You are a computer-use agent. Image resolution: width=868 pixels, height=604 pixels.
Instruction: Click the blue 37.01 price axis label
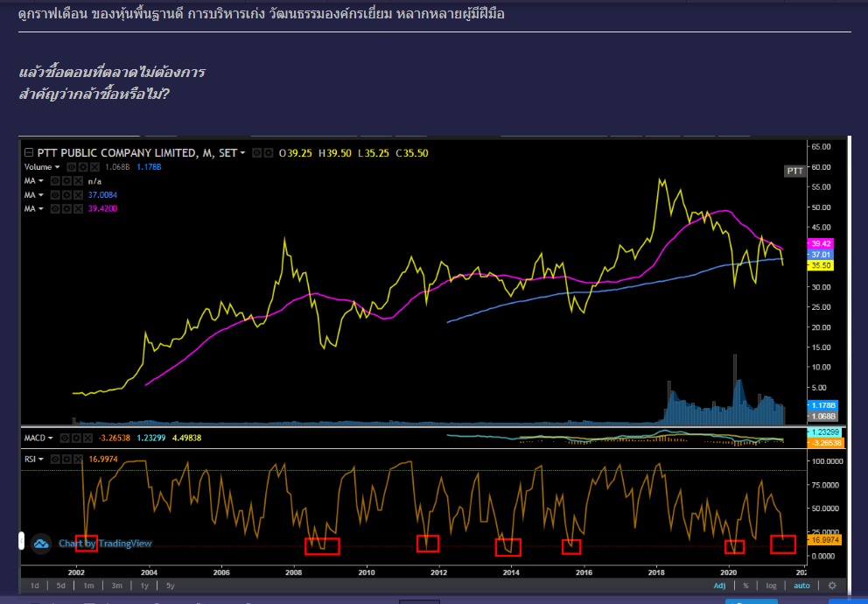pyautogui.click(x=821, y=255)
